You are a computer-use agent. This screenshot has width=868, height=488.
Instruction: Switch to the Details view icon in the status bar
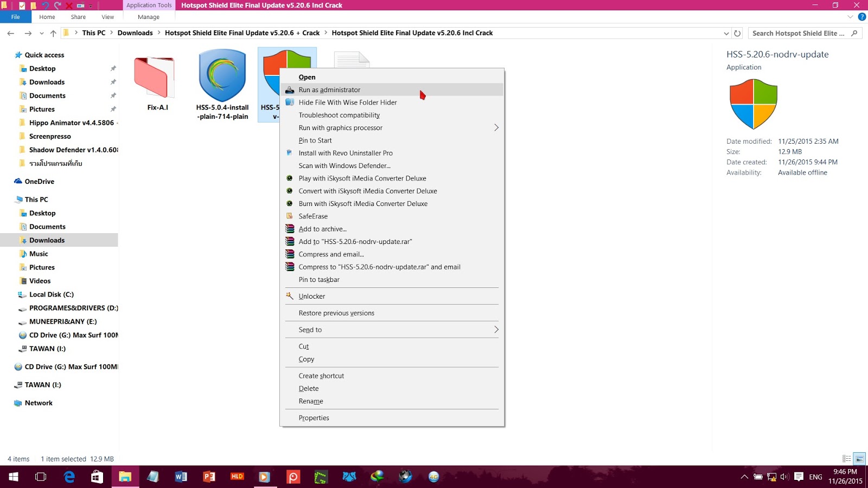coord(846,459)
